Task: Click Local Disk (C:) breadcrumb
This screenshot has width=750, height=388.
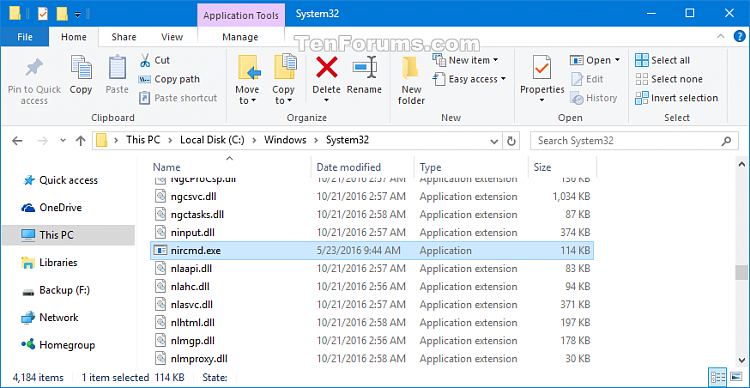Action: [212, 140]
